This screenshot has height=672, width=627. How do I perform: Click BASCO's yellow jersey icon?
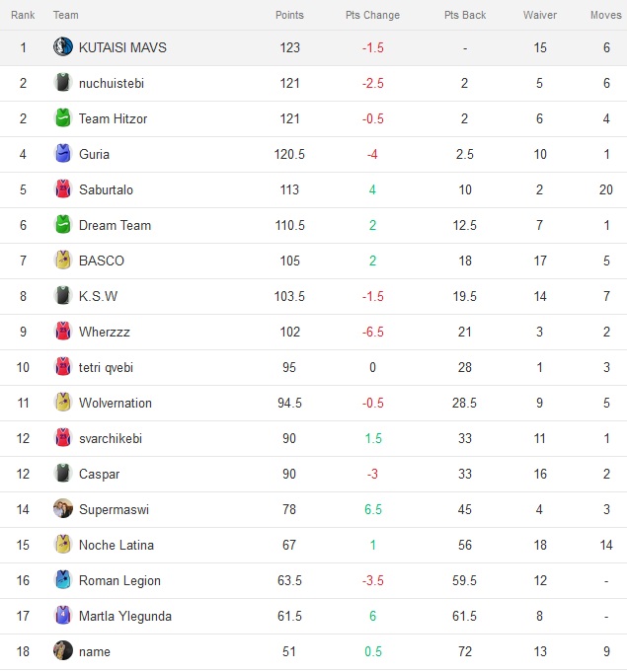click(63, 261)
